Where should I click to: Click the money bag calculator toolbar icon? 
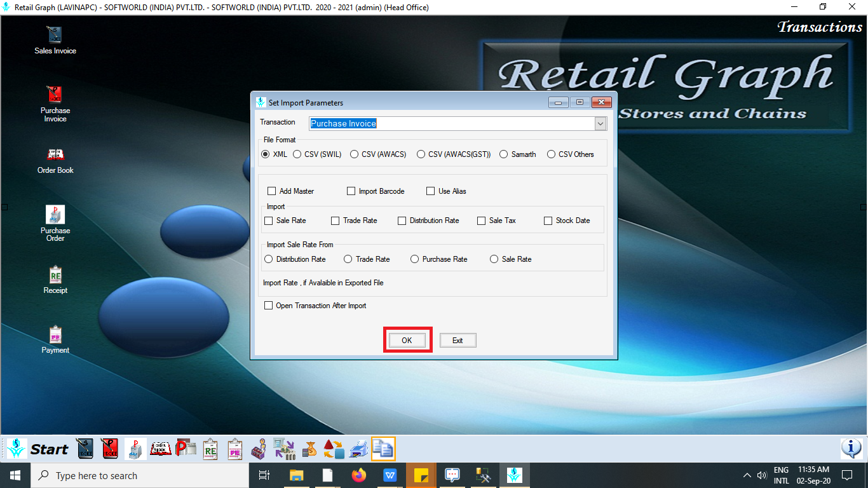pos(309,449)
